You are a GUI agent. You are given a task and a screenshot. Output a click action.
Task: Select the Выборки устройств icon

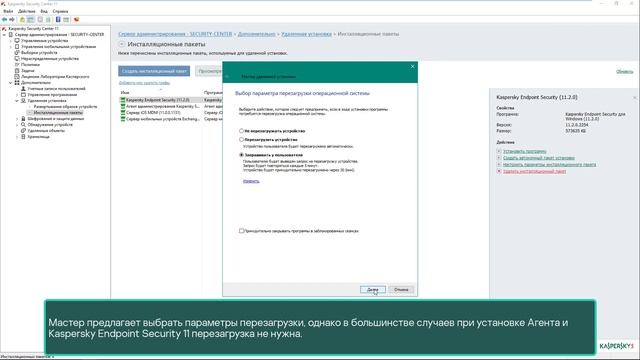tap(17, 53)
